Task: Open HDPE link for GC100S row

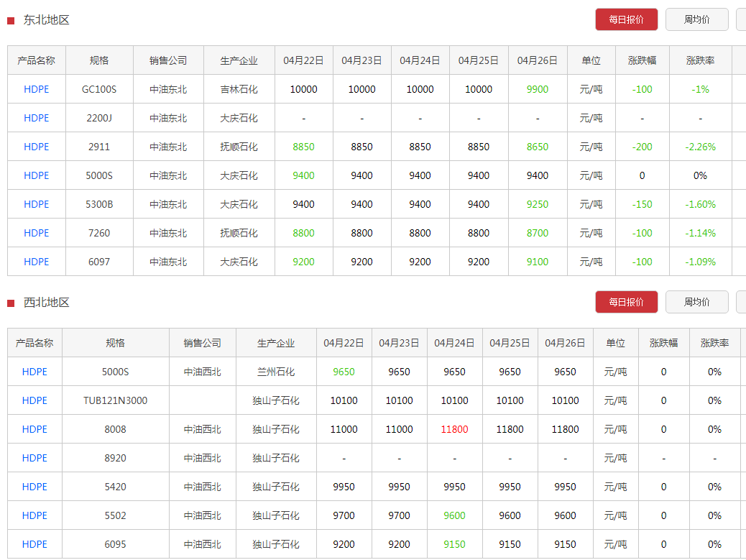Action: pos(36,89)
